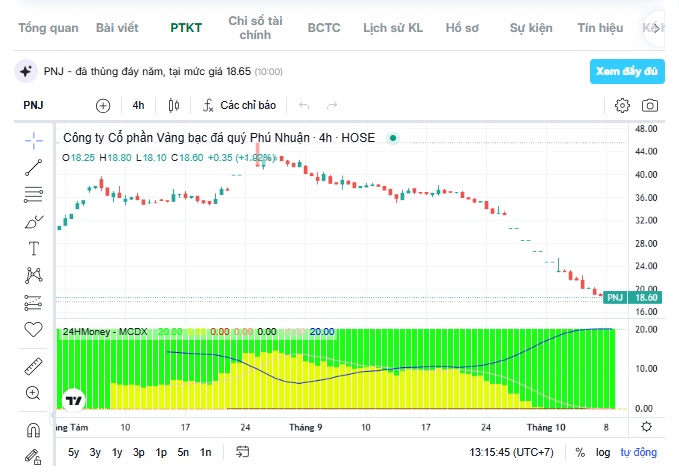Open the Lịch sử KL tab
The width and height of the screenshot is (679, 474).
[x=393, y=28]
